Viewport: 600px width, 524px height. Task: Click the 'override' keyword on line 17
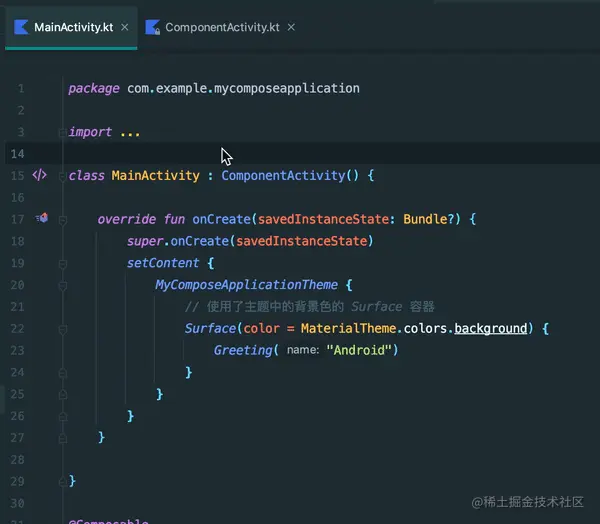pos(127,219)
